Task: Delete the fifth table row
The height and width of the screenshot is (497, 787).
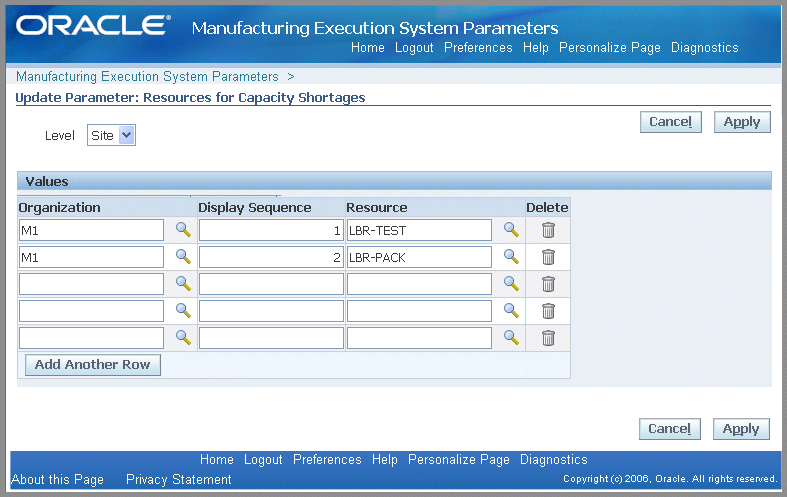Action: (548, 338)
